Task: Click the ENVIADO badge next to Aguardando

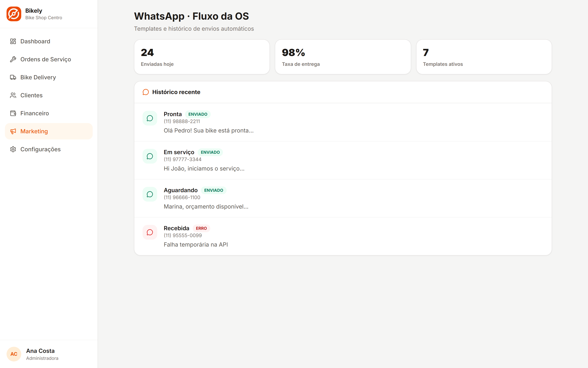Action: pos(214,190)
